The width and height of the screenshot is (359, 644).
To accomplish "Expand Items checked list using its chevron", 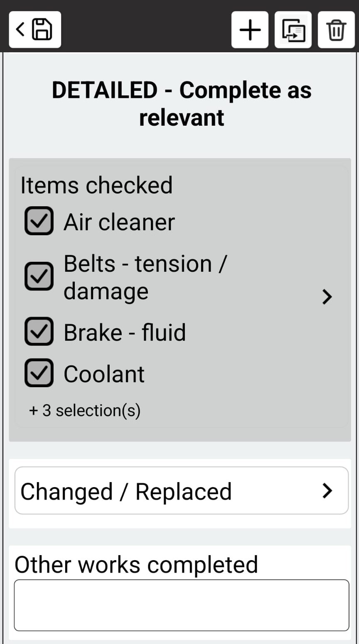I will tap(327, 297).
